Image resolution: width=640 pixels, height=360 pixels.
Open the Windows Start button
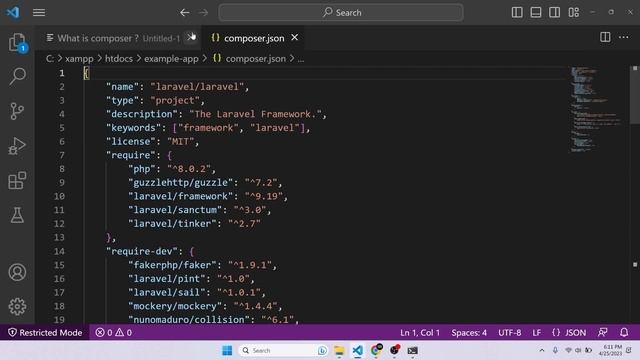[x=227, y=350]
